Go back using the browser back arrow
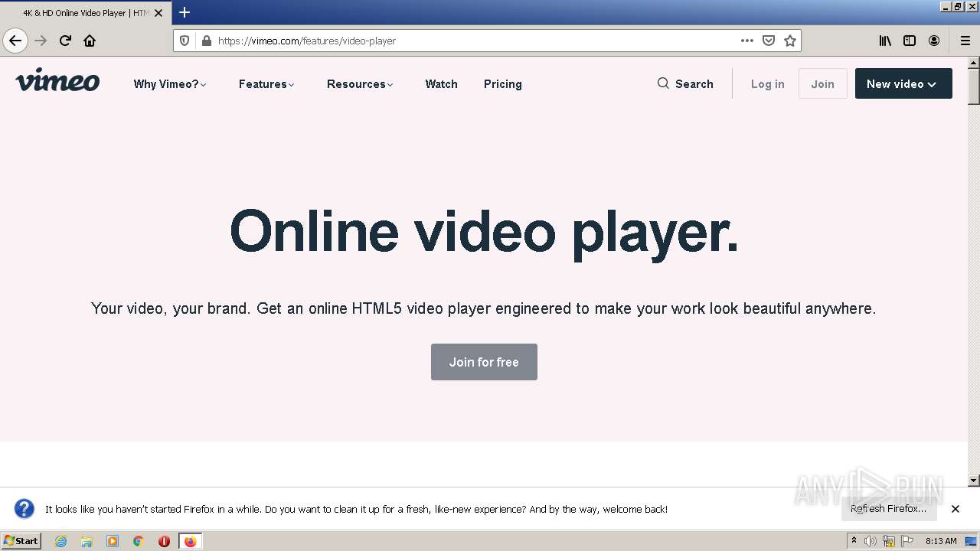 [15, 41]
